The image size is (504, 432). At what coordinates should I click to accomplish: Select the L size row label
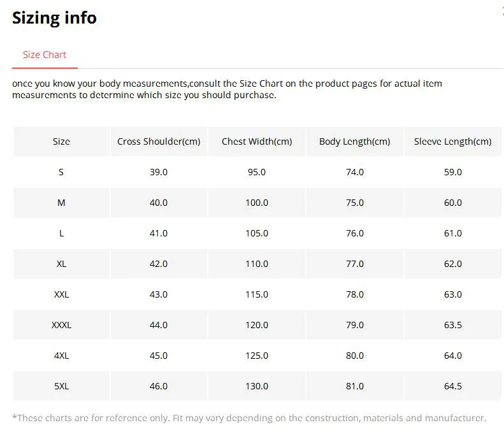(61, 233)
